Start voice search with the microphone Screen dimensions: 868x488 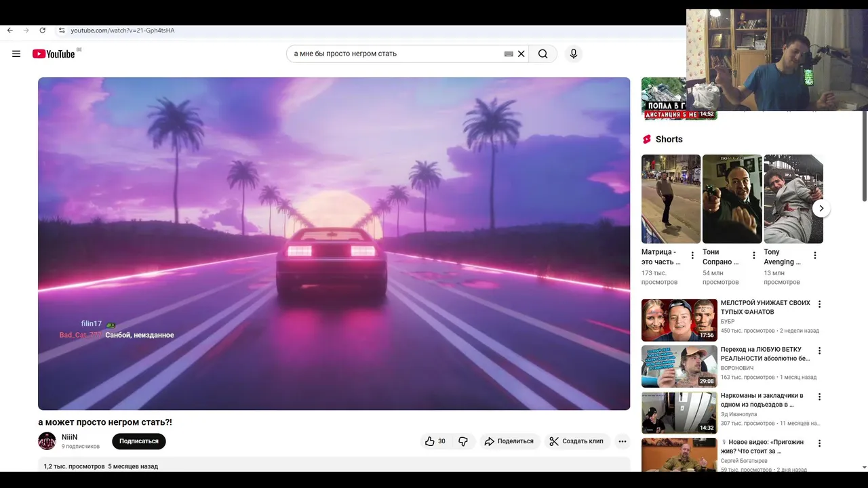tap(574, 54)
